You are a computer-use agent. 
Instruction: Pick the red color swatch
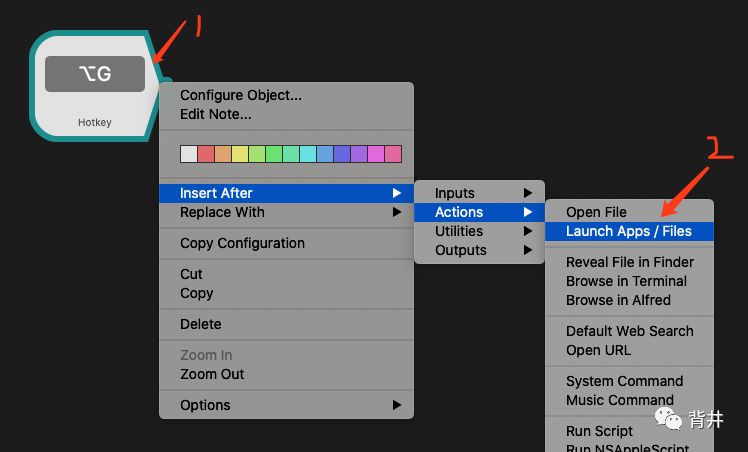[206, 154]
